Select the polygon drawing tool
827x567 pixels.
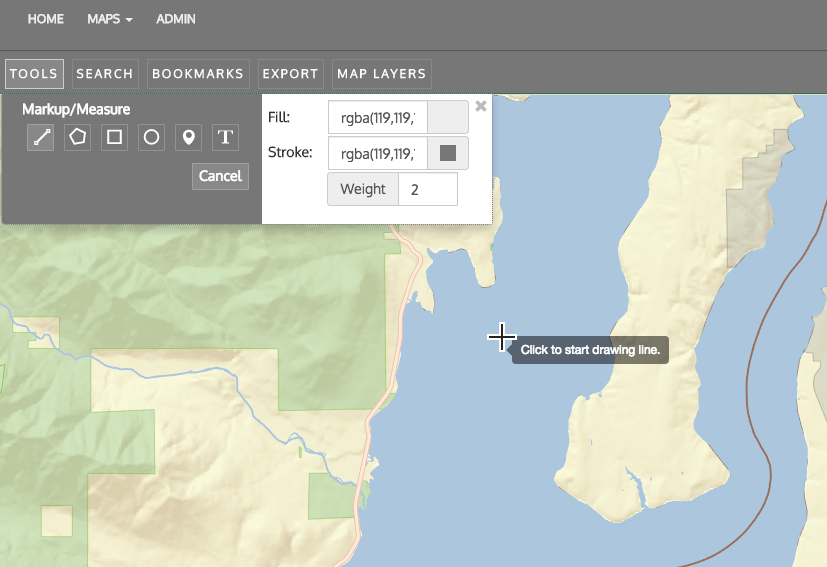[x=77, y=137]
